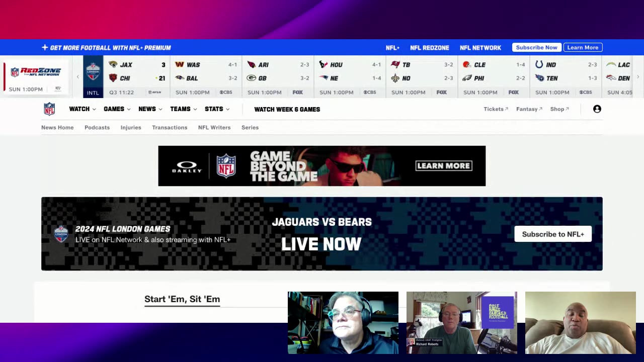Click the Q3 11:22 game clock text
The image size is (644, 362).
121,93
